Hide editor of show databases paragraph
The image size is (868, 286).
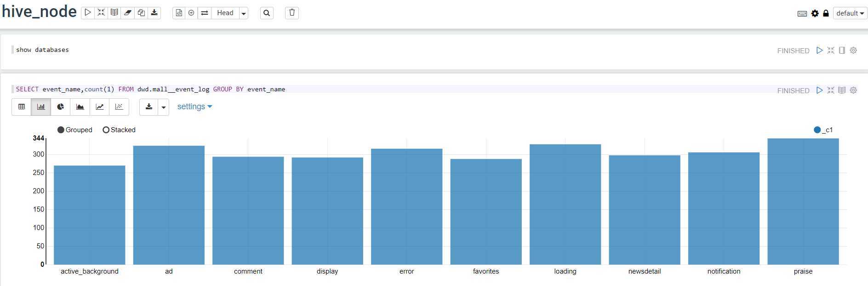[831, 50]
